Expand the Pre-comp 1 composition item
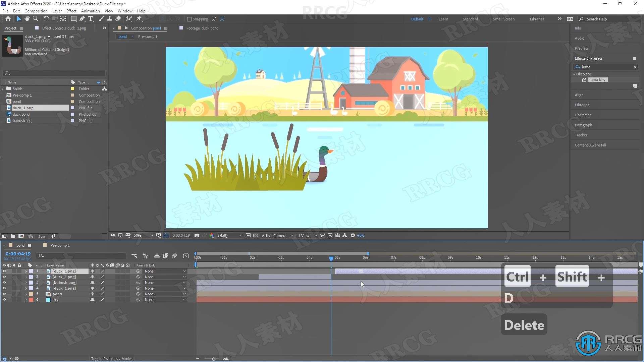The height and width of the screenshot is (362, 644). point(4,95)
